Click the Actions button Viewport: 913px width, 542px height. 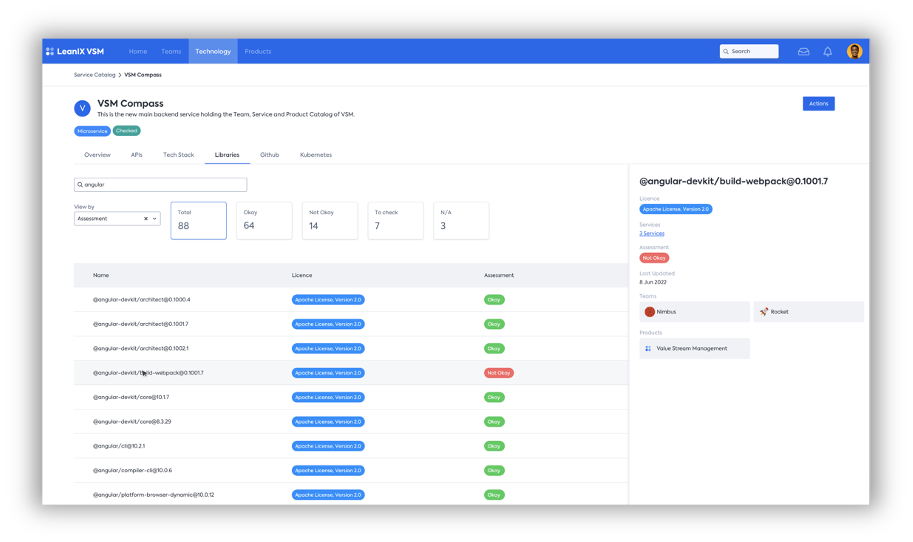point(818,104)
